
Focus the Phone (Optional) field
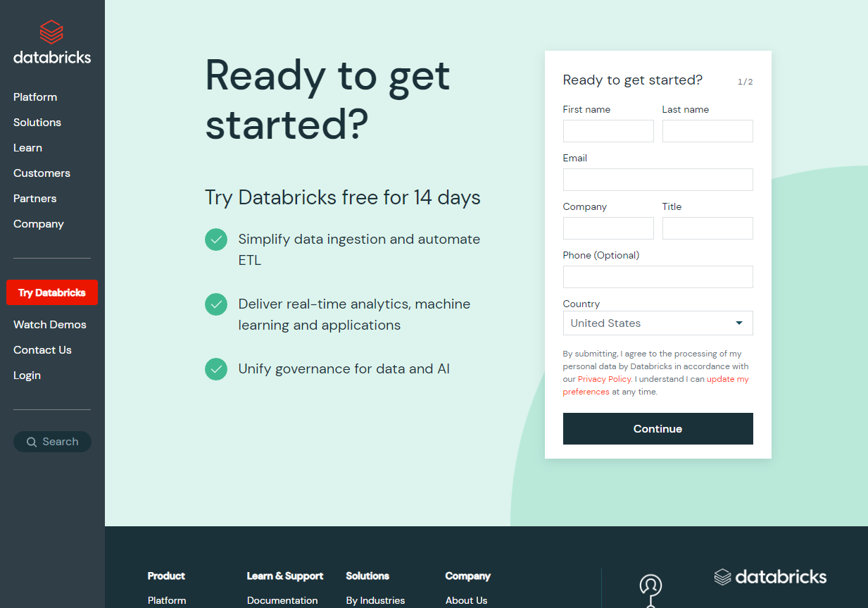point(658,277)
